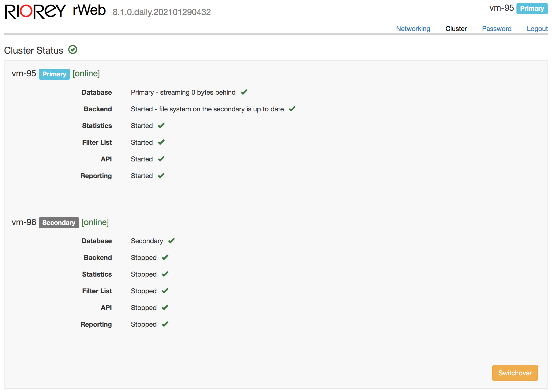Open the Password page
552x392 pixels.
click(497, 29)
